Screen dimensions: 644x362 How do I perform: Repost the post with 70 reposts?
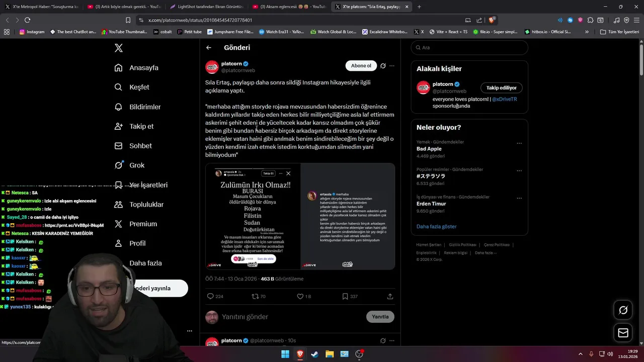tap(259, 297)
